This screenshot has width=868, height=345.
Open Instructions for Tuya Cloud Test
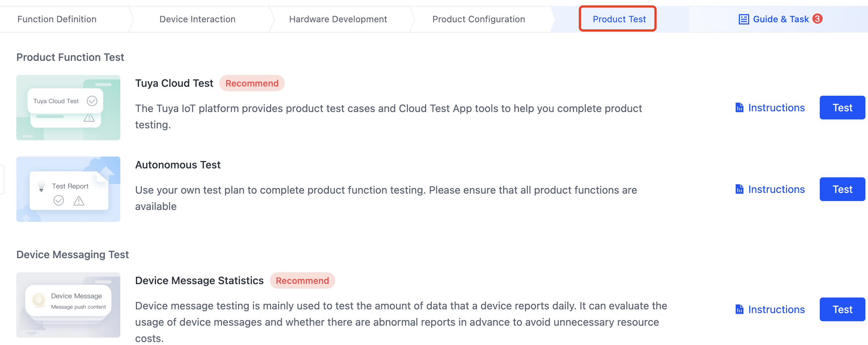point(776,108)
